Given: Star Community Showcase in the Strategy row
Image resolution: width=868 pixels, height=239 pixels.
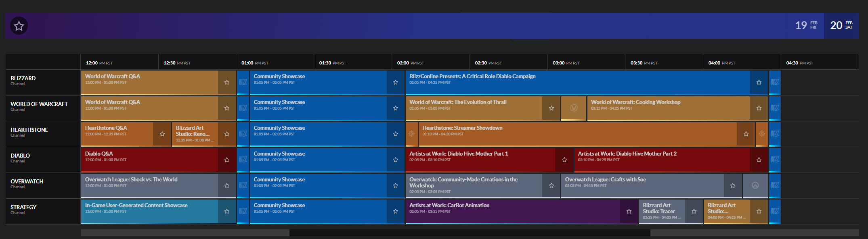Looking at the screenshot, I should point(396,211).
